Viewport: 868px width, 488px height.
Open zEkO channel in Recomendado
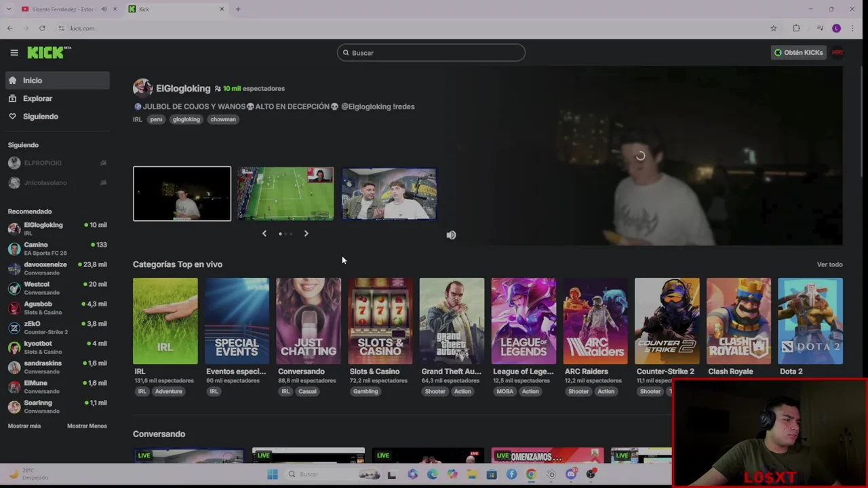(x=58, y=327)
